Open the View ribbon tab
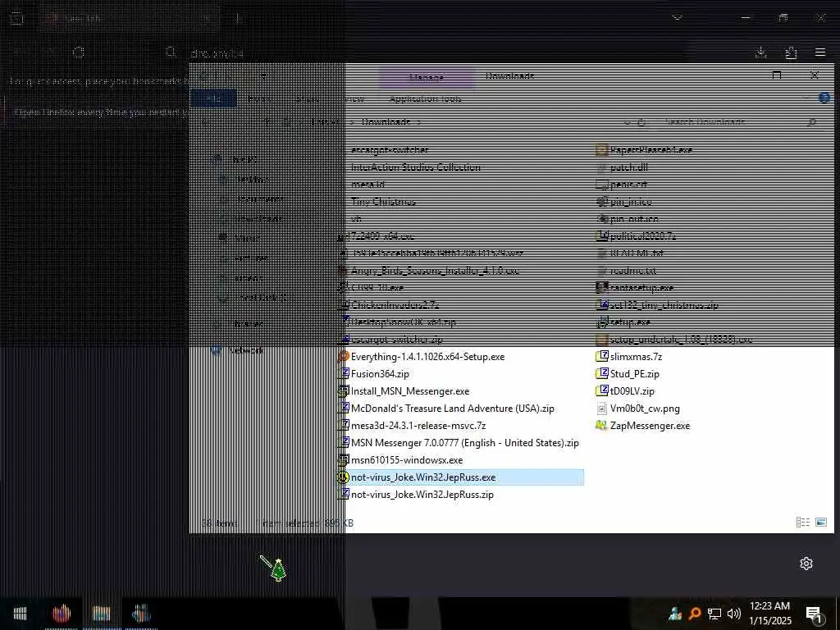This screenshot has height=630, width=840. coord(354,98)
